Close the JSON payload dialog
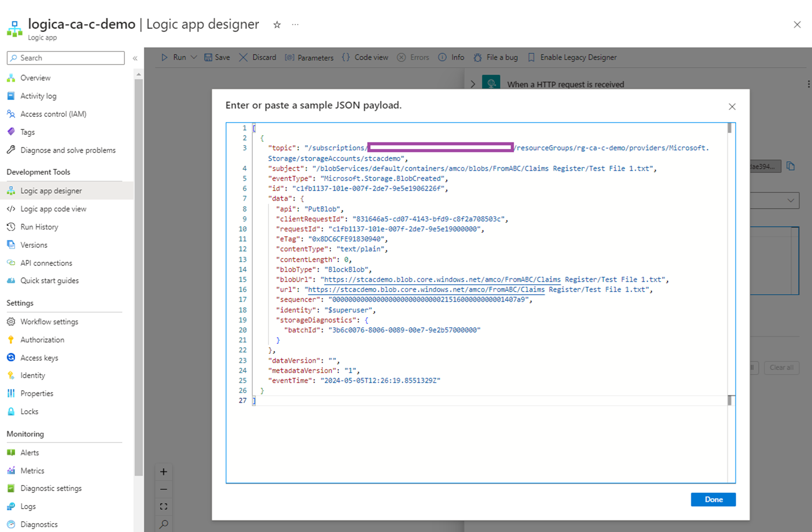This screenshot has height=532, width=812. coord(732,107)
